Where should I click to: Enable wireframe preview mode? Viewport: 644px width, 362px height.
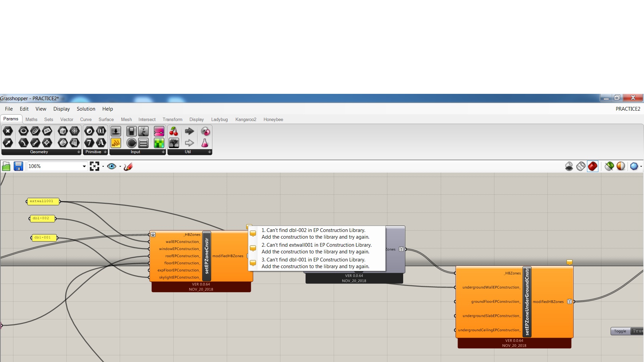coord(581,166)
